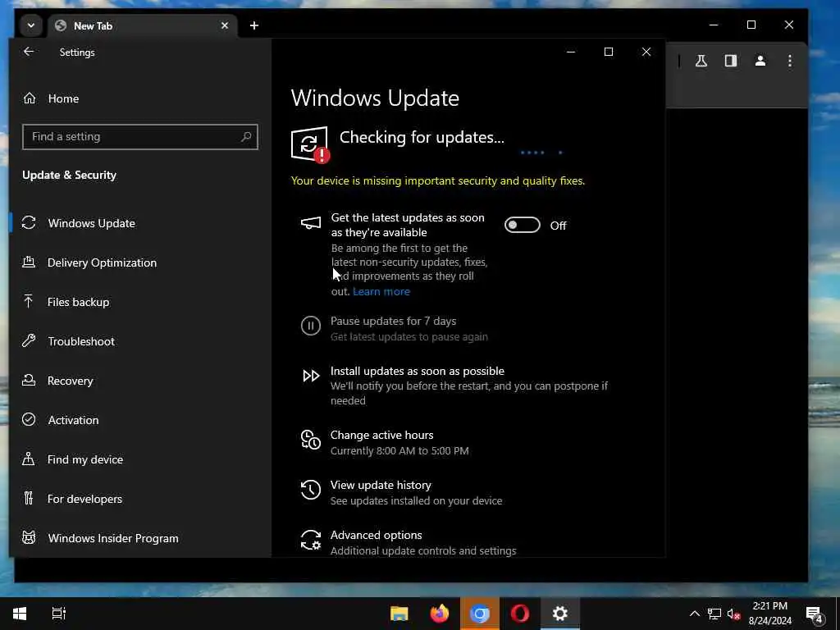This screenshot has width=840, height=630.
Task: Open Chrome side panel icon
Action: coord(731,61)
